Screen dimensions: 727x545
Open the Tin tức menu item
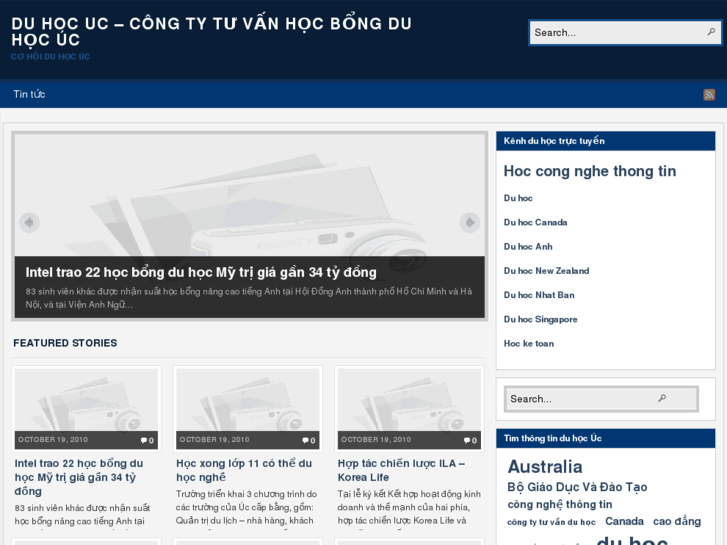click(29, 94)
